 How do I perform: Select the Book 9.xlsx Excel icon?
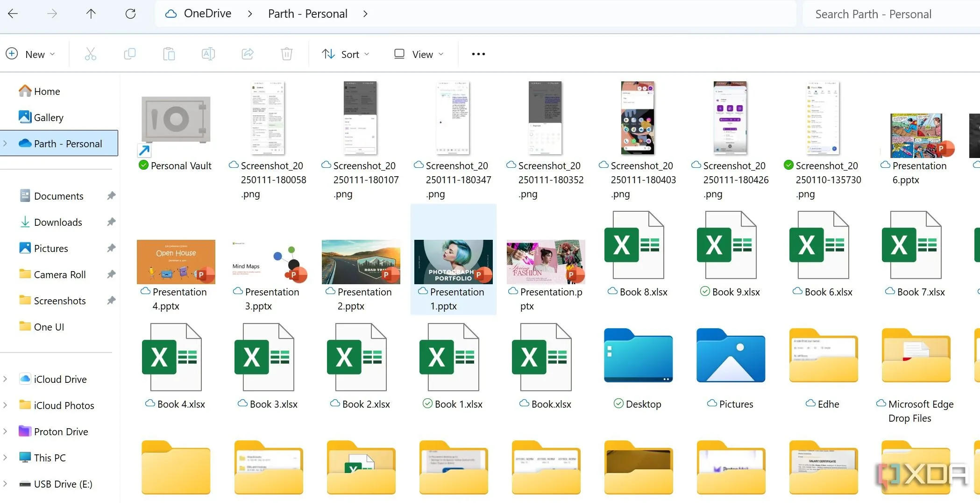pyautogui.click(x=726, y=245)
